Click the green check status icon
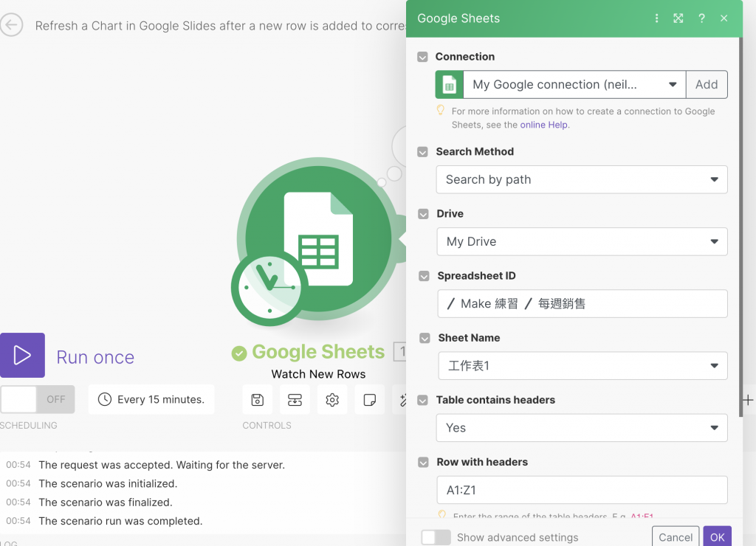Viewport: 756px width, 546px height. point(239,353)
